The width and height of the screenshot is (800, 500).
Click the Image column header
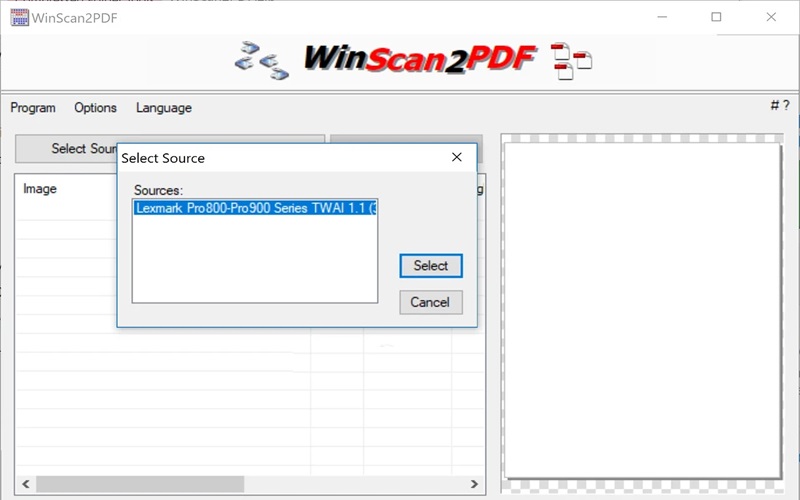tap(40, 189)
